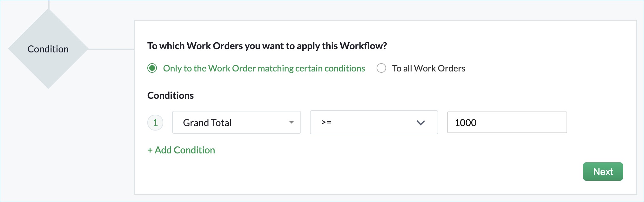
Task: Click the Condition diamond workflow node
Action: (48, 49)
